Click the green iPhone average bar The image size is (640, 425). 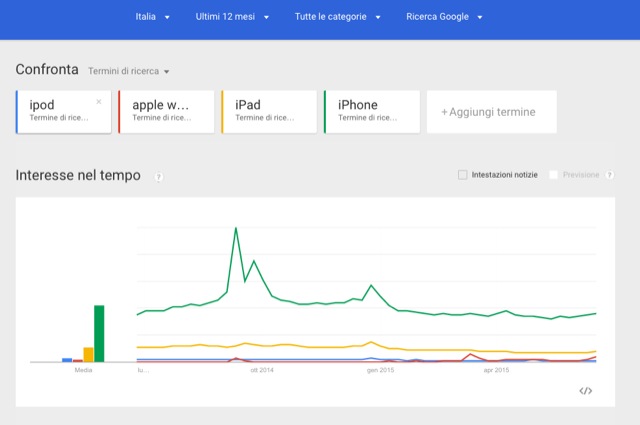99,333
